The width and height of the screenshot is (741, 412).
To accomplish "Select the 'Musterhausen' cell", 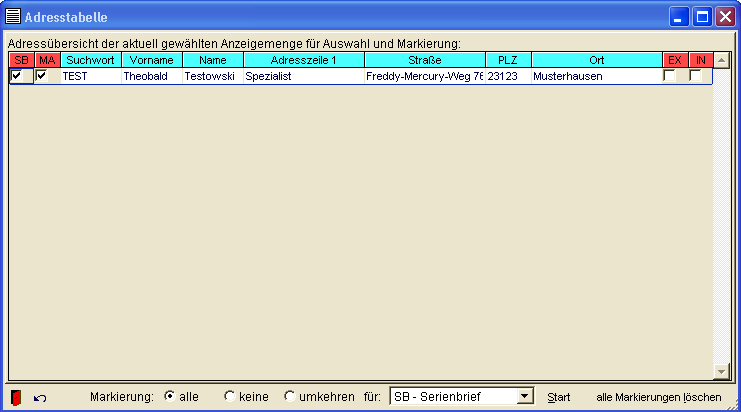I will (x=596, y=76).
